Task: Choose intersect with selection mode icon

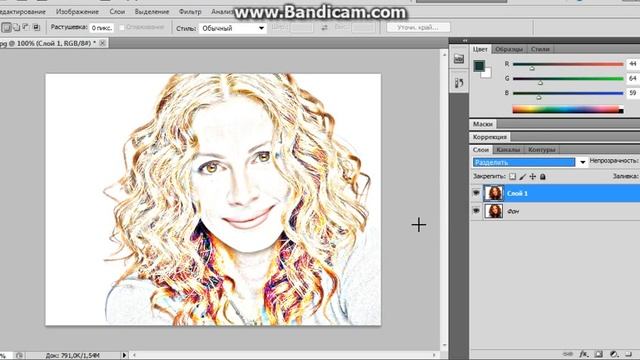Action: [x=36, y=27]
